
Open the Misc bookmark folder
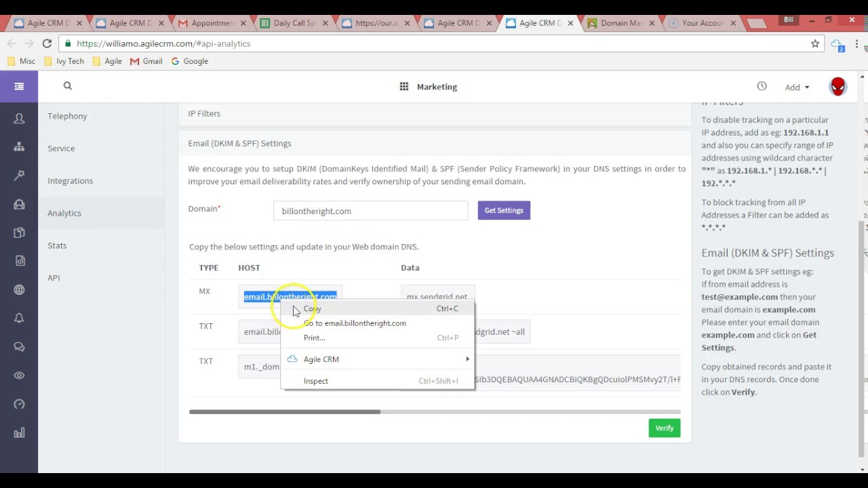pos(21,61)
